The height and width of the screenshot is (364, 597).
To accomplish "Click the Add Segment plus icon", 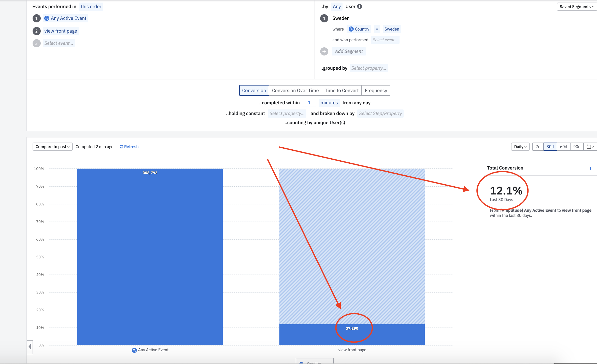I will coord(324,51).
